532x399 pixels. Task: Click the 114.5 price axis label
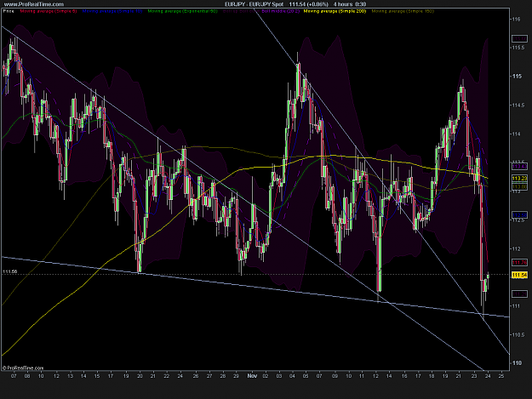tap(518, 105)
